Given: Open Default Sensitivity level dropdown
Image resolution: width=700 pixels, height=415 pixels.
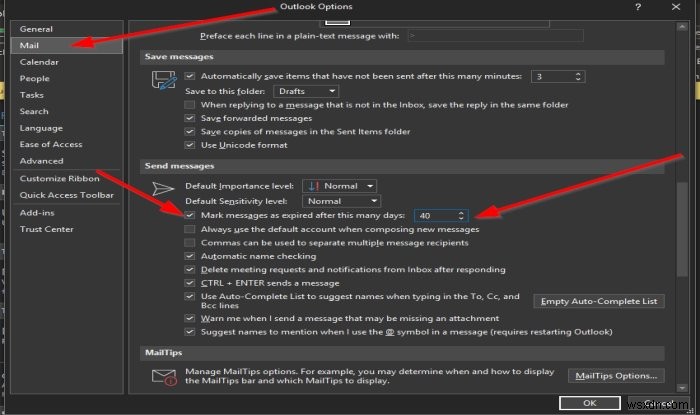Looking at the screenshot, I should (x=342, y=201).
